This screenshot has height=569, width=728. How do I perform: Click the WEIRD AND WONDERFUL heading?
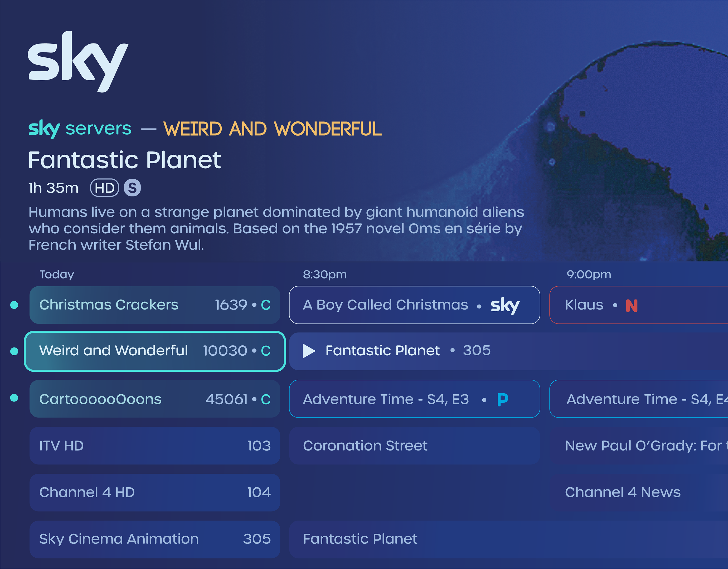click(x=272, y=129)
